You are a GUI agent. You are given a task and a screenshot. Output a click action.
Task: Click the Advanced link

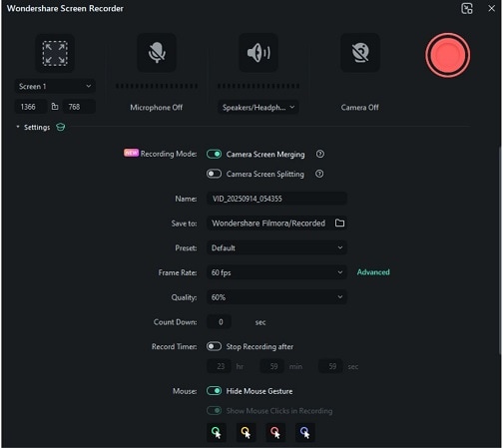click(x=373, y=272)
